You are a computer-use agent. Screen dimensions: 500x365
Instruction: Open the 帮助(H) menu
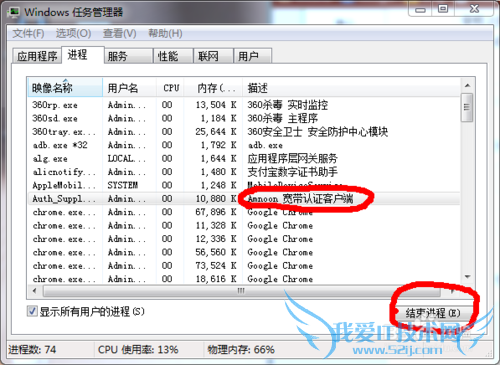point(165,34)
